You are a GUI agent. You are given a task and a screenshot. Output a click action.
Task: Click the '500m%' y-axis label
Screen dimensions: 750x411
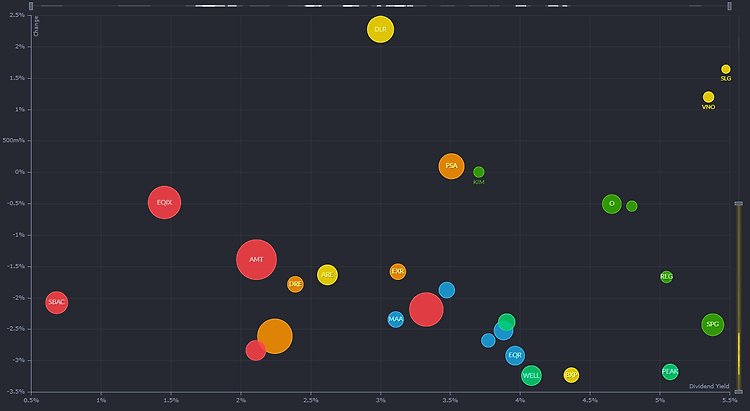[14, 140]
